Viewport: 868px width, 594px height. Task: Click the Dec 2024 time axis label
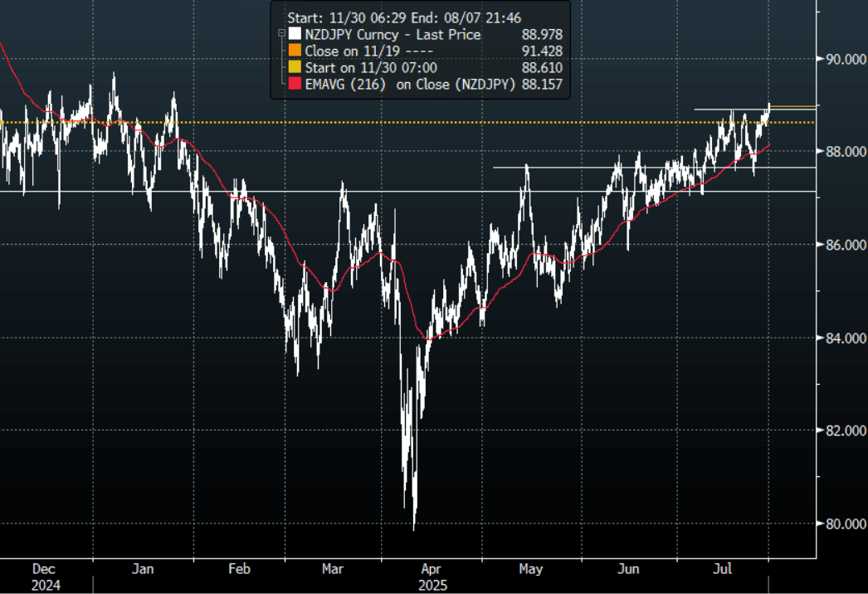(43, 577)
